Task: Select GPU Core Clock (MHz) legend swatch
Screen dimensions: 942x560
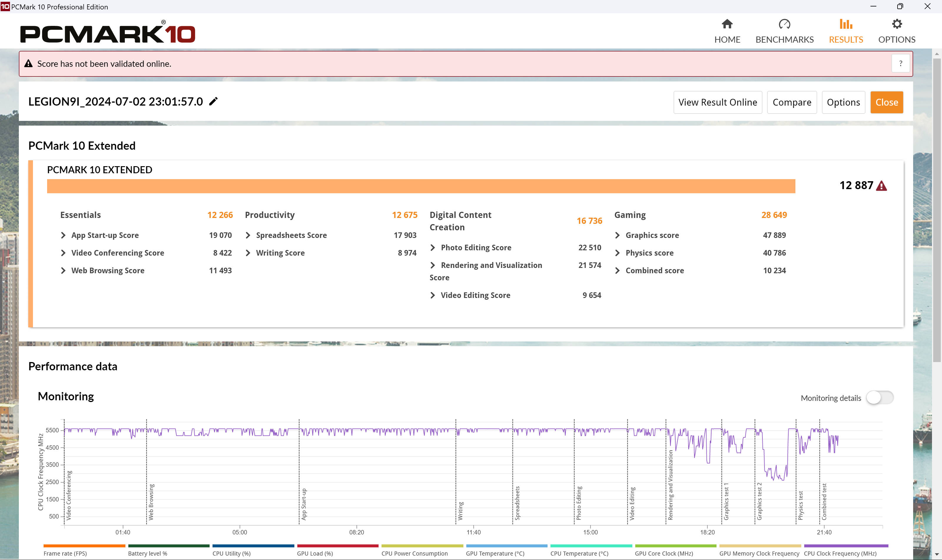Action: click(676, 546)
